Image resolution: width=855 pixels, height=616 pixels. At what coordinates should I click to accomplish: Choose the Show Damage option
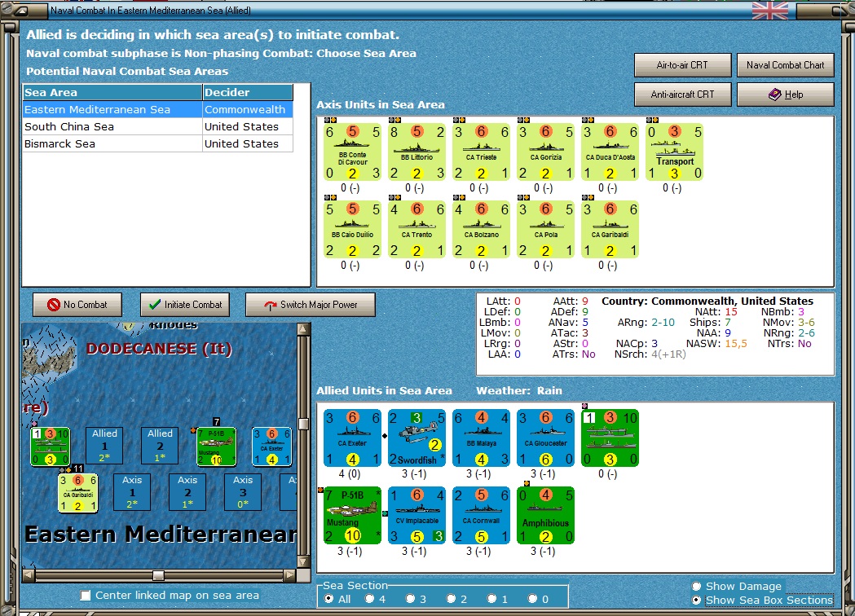coord(696,586)
